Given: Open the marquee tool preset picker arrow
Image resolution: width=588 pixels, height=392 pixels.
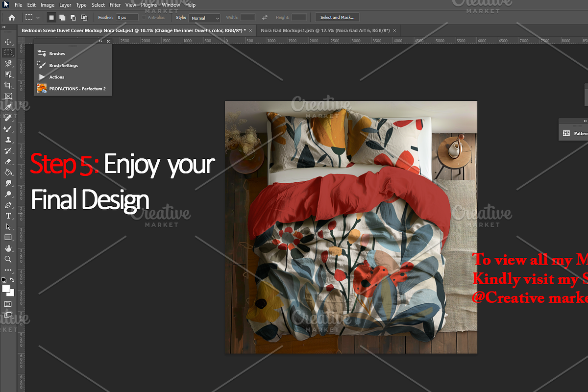Looking at the screenshot, I should 38,18.
